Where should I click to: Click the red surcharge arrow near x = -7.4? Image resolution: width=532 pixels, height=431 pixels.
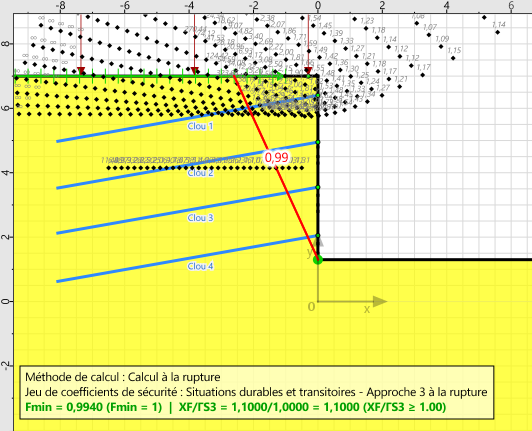[81, 44]
